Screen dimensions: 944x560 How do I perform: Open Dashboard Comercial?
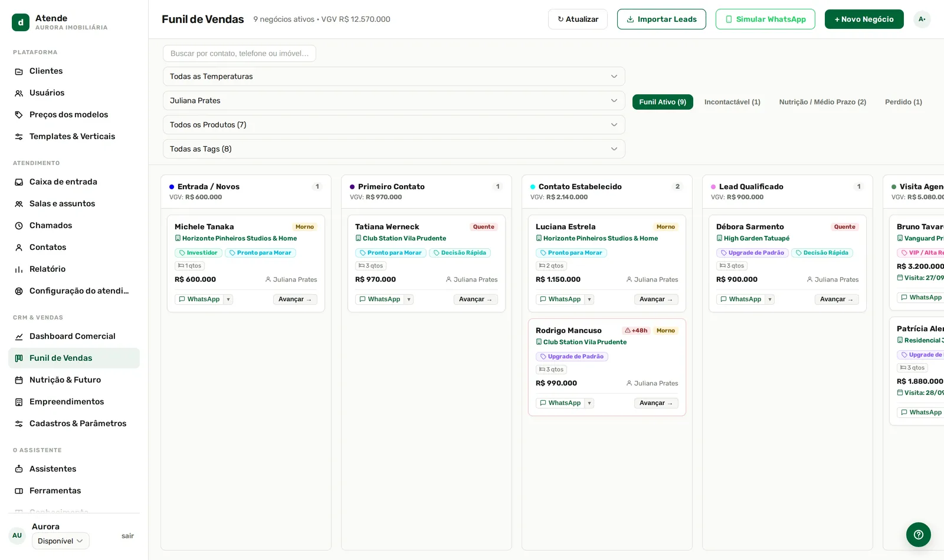point(74,336)
